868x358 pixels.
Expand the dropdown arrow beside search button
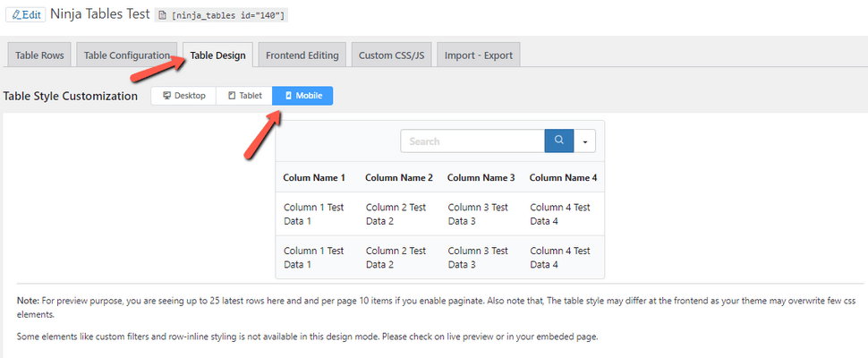click(x=584, y=141)
